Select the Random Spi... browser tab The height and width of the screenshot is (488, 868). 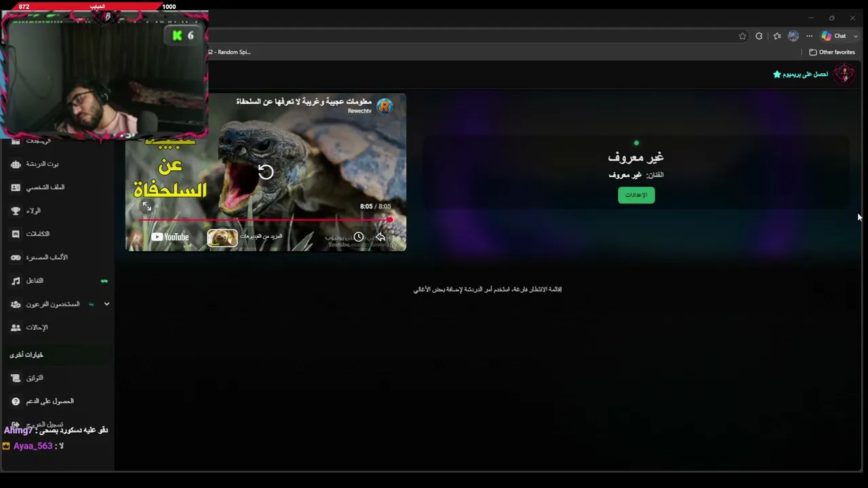point(231,52)
